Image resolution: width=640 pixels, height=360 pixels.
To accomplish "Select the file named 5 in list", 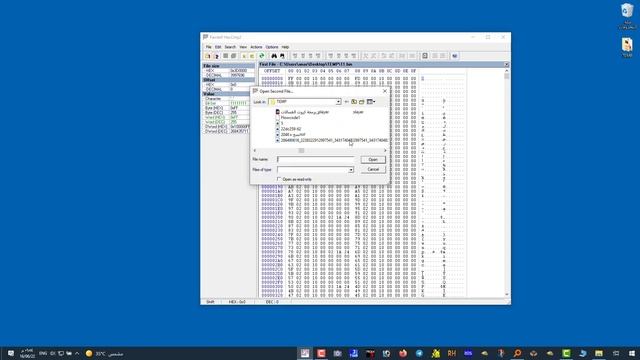I will pos(279,123).
